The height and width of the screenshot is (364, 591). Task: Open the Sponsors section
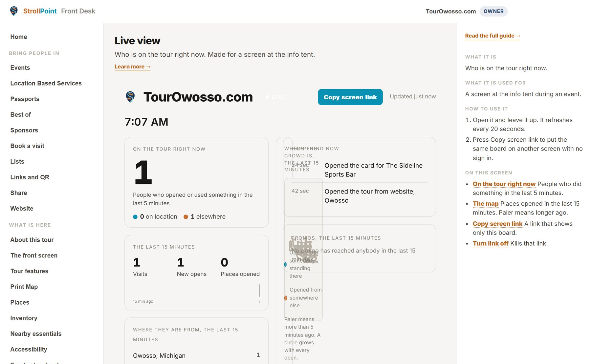tap(24, 130)
